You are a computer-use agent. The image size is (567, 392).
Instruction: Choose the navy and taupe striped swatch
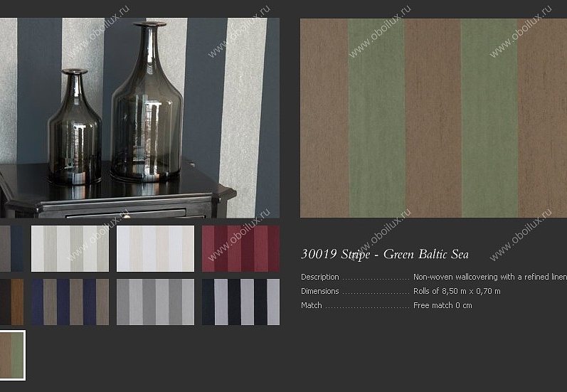(x=70, y=302)
